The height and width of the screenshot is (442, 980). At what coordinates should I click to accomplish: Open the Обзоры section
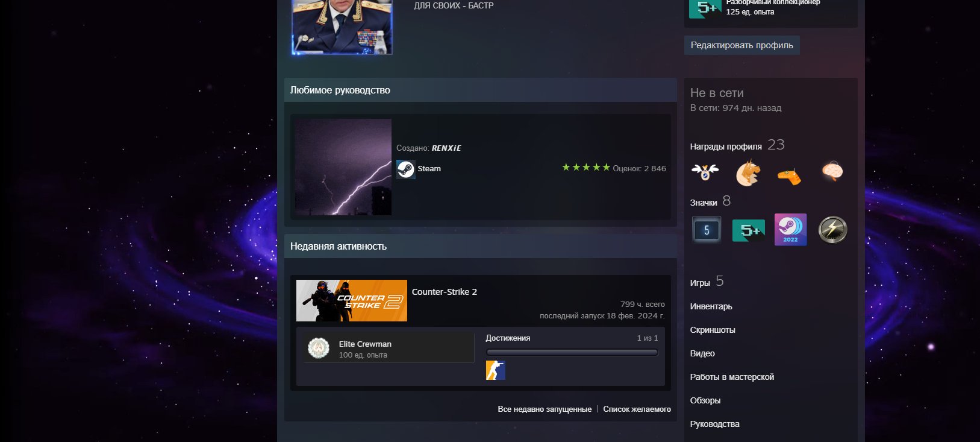tap(705, 400)
